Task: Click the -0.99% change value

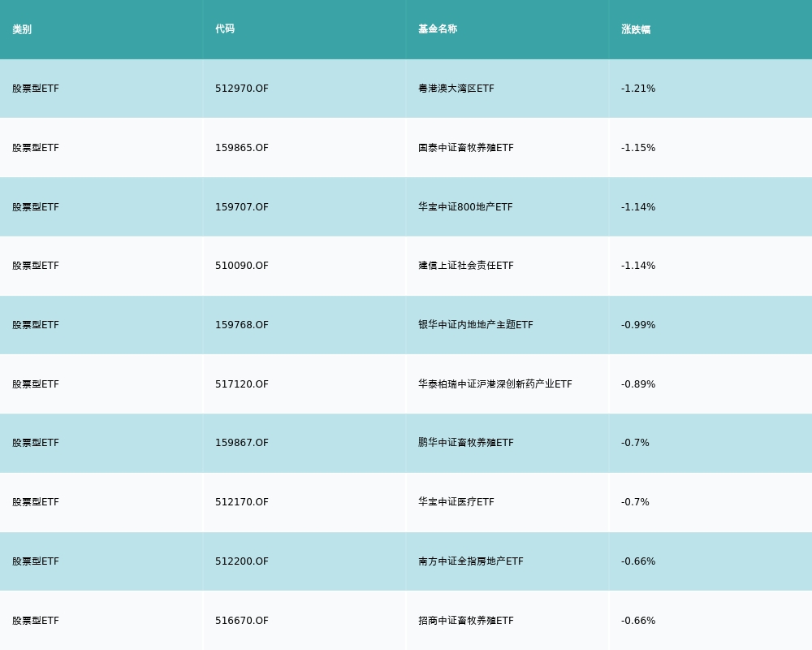Action: tap(638, 325)
